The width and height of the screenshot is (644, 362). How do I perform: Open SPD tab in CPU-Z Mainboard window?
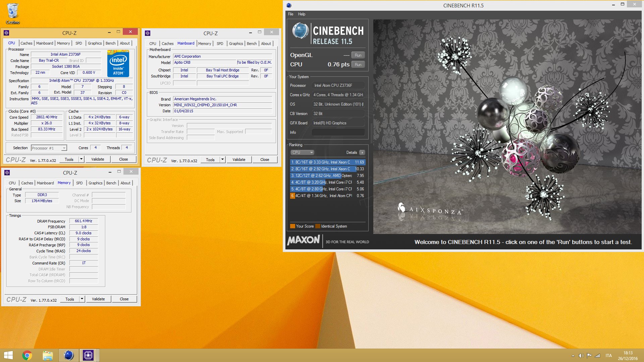tap(220, 44)
